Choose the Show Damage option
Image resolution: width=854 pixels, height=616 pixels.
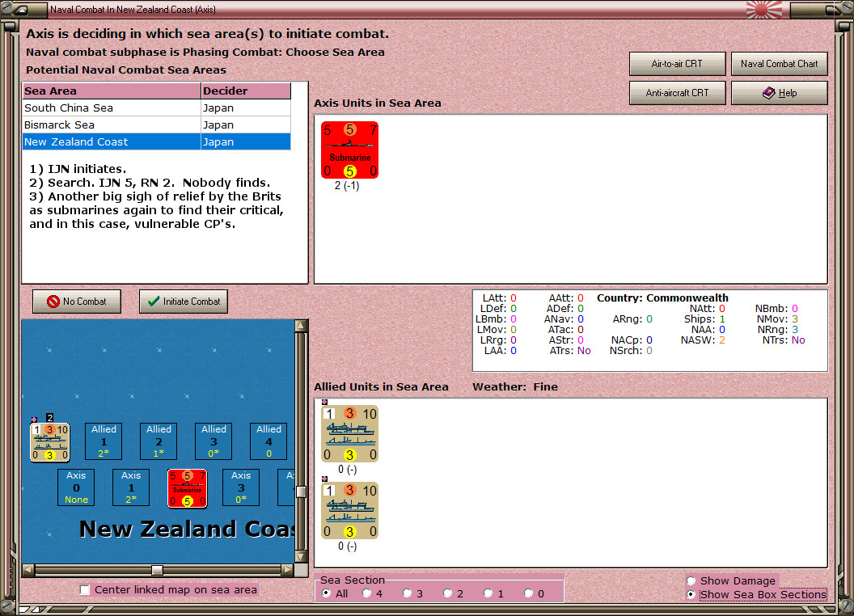(x=691, y=580)
